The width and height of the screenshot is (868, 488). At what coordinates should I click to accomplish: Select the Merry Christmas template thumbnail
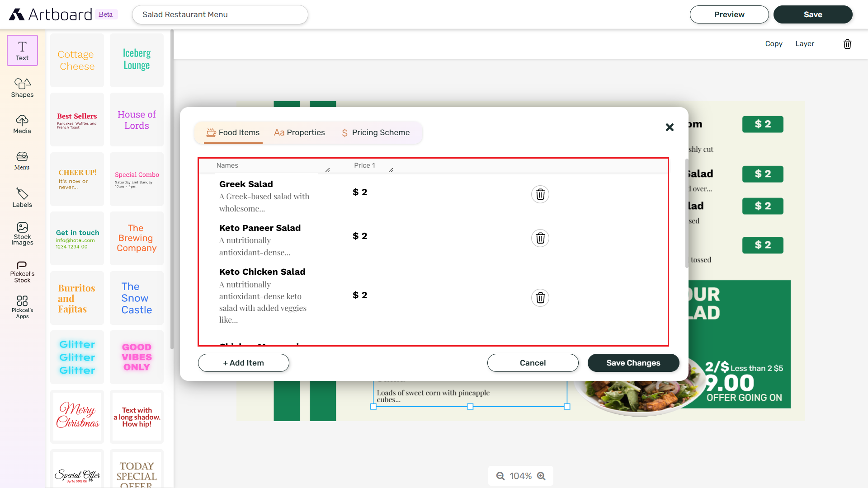point(77,417)
